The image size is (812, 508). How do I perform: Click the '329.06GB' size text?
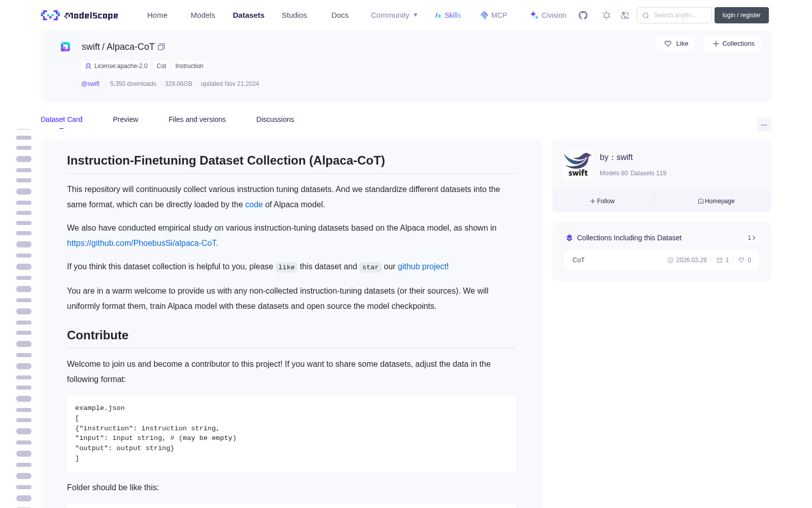click(179, 84)
